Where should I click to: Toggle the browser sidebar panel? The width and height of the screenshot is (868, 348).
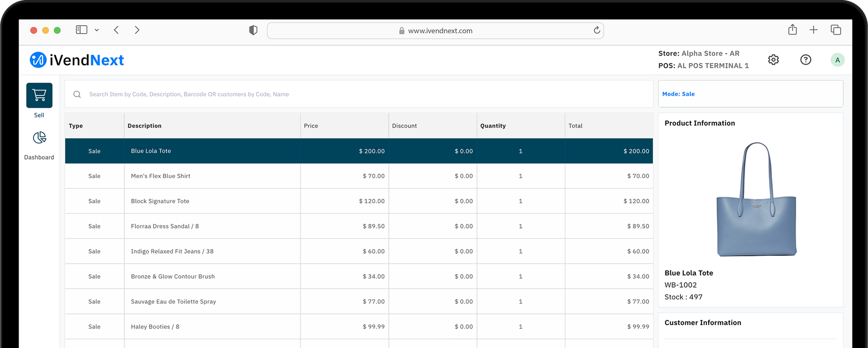click(82, 30)
